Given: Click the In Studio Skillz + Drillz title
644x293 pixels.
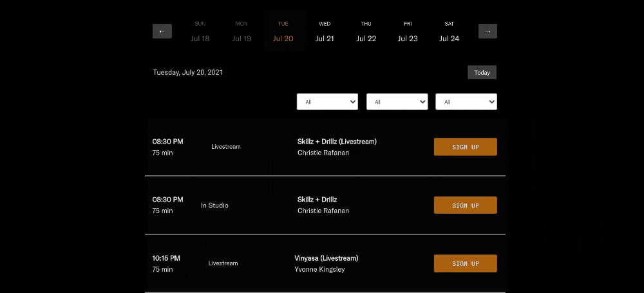Looking at the screenshot, I should [317, 200].
